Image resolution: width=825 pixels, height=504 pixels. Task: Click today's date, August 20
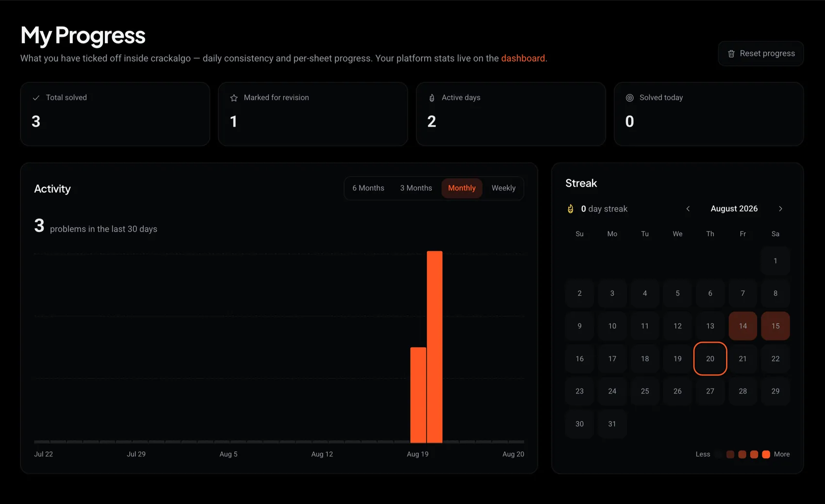click(710, 358)
